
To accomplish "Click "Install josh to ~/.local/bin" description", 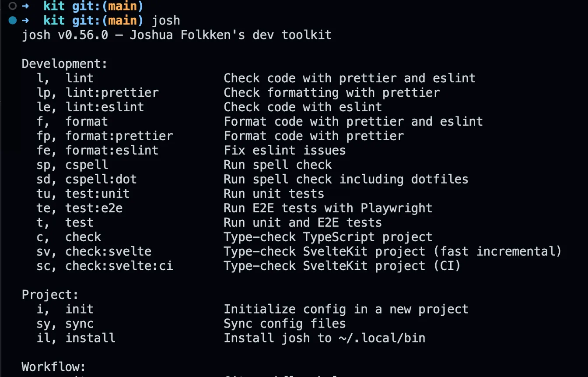I will (325, 338).
